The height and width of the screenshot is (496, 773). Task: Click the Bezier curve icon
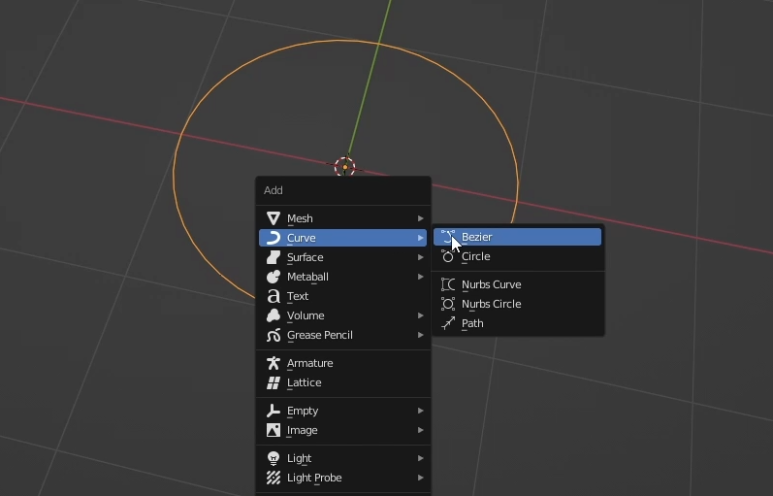click(x=448, y=237)
